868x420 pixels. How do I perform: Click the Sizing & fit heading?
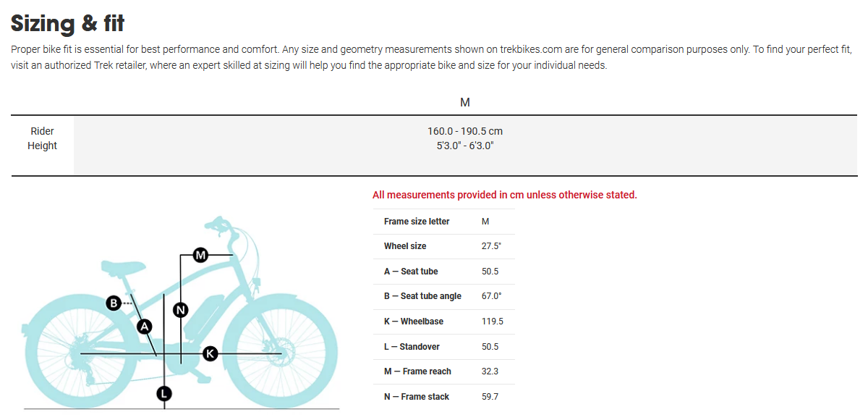pyautogui.click(x=67, y=23)
